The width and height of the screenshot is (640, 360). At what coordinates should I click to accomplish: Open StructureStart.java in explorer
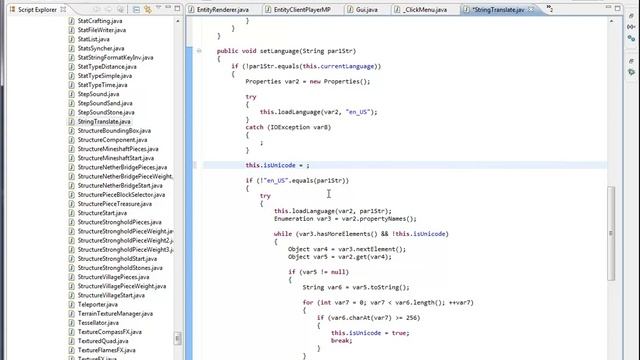[x=102, y=213]
